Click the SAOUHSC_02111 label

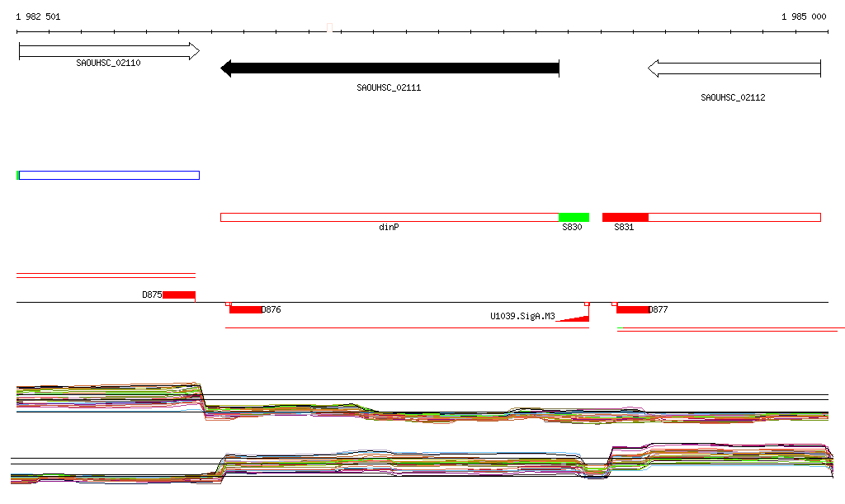coord(389,87)
